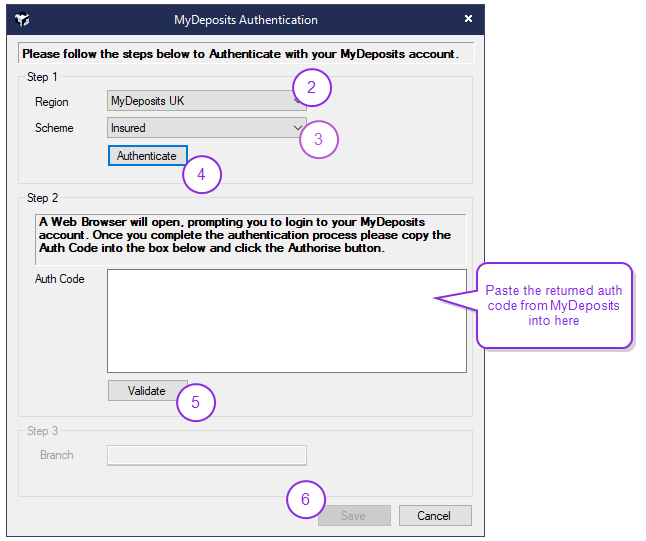The image size is (646, 541).
Task: Click inside the Auth Code text box
Action: [x=286, y=320]
